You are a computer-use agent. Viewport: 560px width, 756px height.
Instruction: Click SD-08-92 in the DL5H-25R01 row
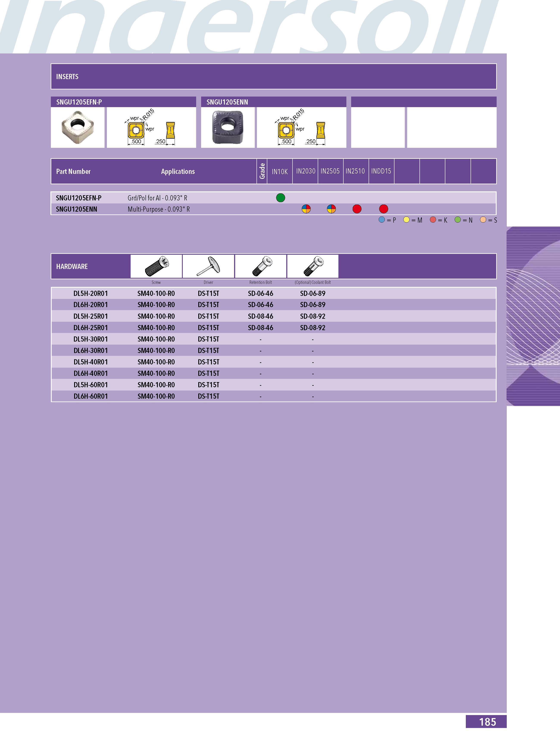pos(313,316)
